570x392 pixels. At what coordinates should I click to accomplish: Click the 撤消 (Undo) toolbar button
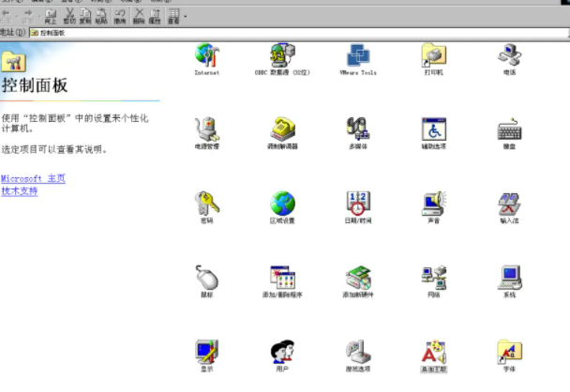point(120,17)
